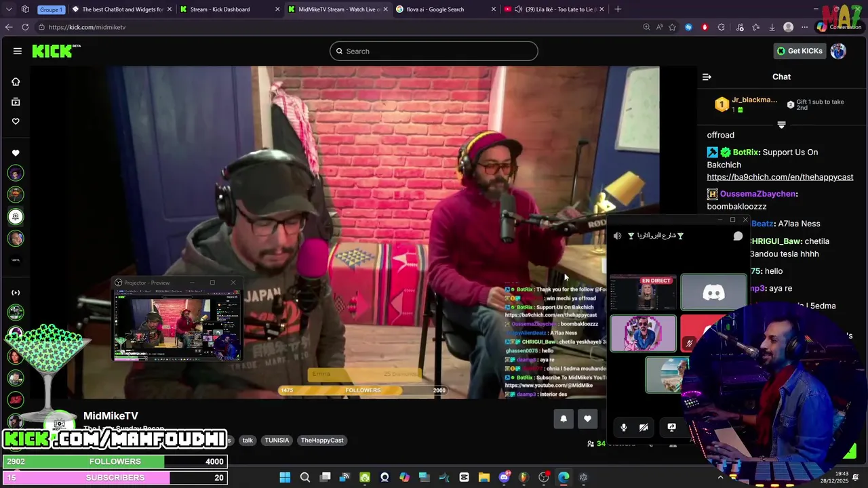Click the browser refresh icon
868x488 pixels.
(x=25, y=27)
